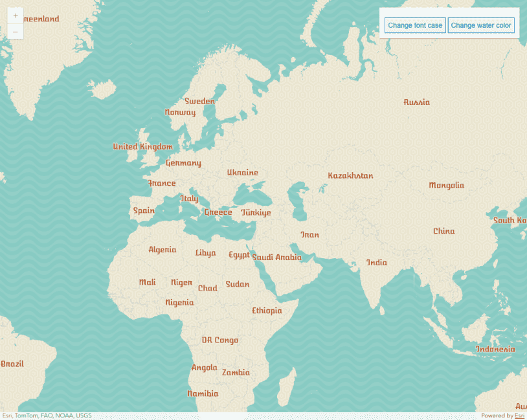Image resolution: width=527 pixels, height=420 pixels.
Task: Click the Change font case button
Action: 414,25
